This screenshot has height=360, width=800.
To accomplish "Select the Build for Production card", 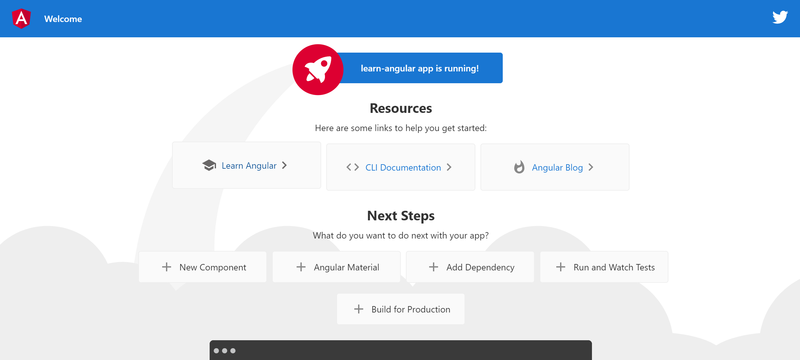I will click(401, 309).
